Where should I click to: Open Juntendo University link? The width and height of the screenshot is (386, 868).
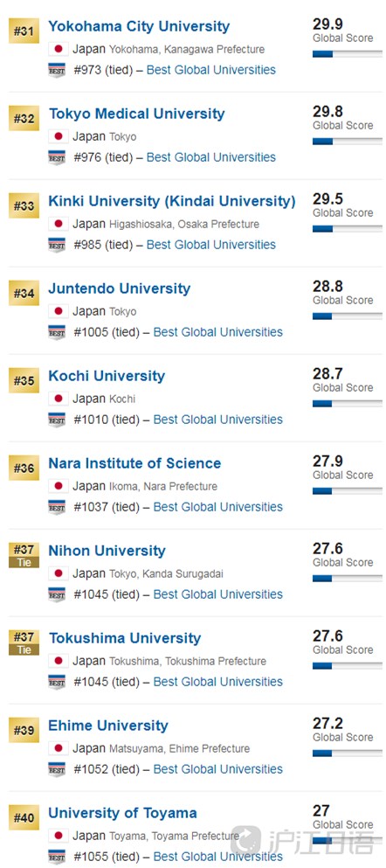119,288
